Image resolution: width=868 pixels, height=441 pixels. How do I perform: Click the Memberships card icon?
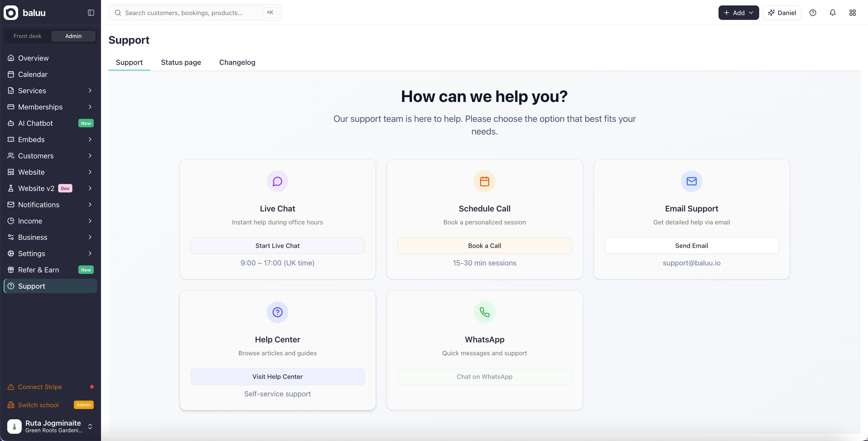coord(11,107)
